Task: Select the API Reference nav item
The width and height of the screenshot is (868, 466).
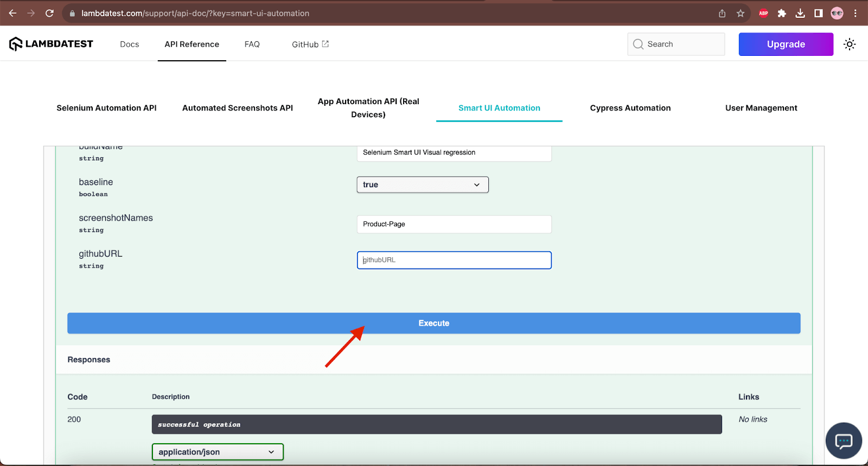Action: point(192,44)
